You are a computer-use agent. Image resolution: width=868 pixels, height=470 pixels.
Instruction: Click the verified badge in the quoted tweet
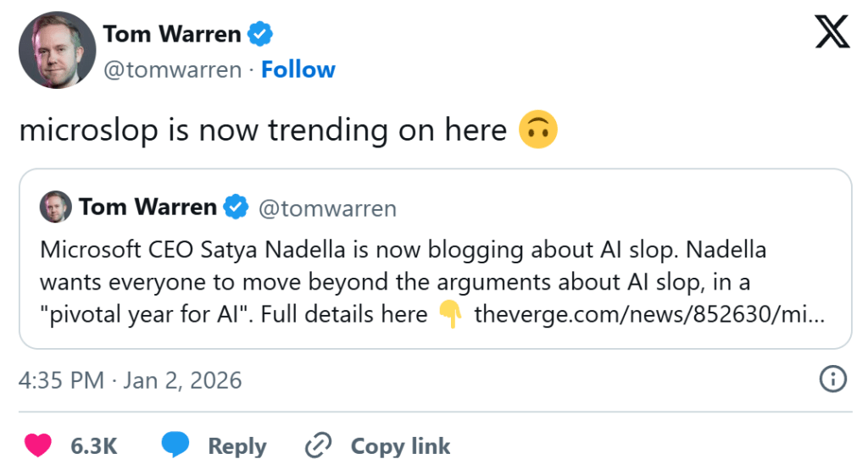(x=236, y=207)
